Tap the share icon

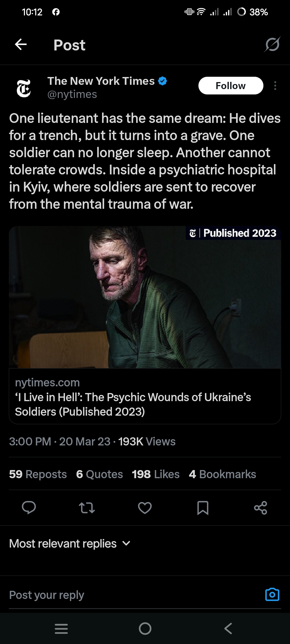tap(261, 508)
